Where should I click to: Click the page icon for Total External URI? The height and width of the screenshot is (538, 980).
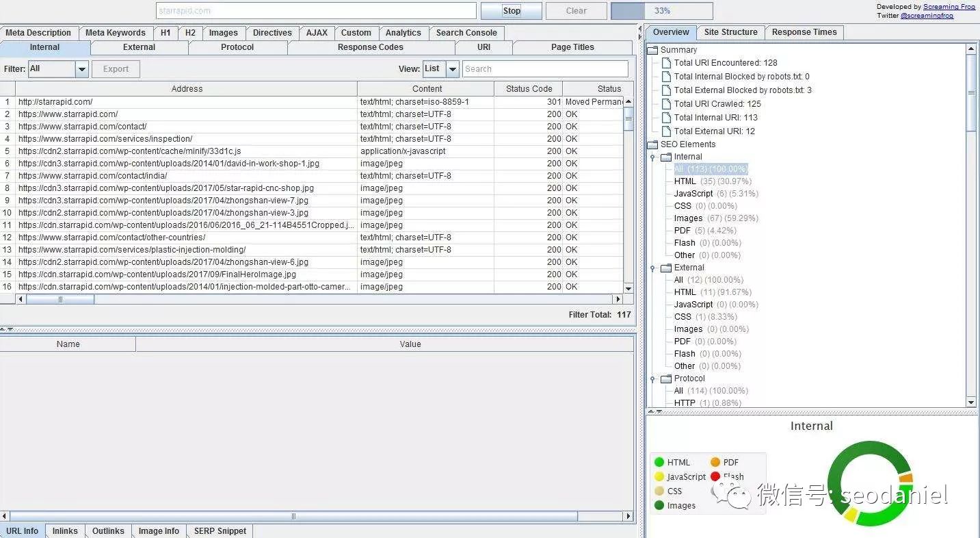tap(667, 131)
